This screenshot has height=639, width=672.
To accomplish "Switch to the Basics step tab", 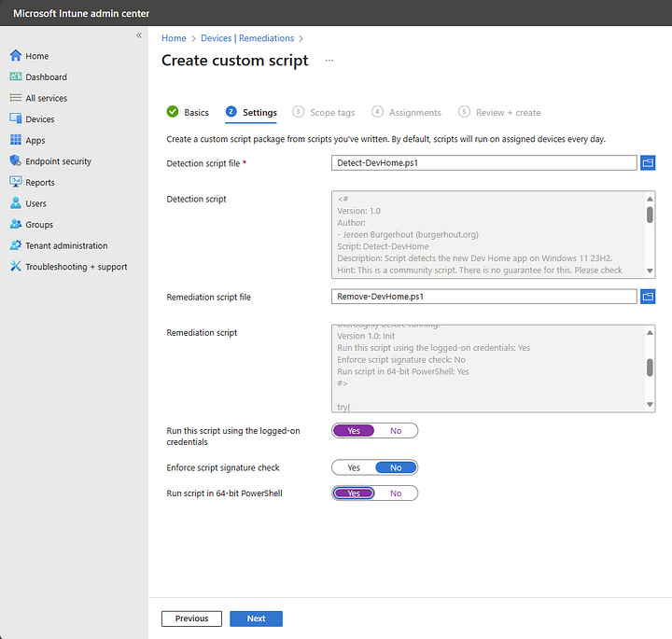I will 188,112.
